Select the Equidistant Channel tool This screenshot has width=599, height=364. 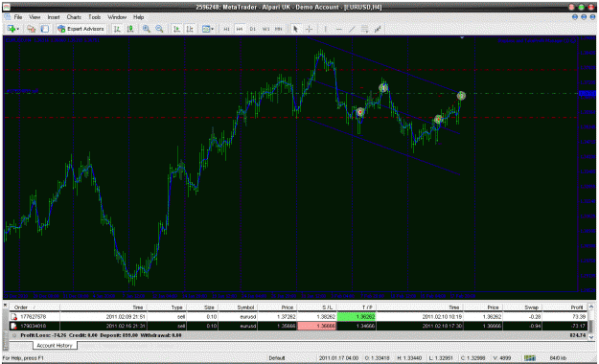[364, 29]
